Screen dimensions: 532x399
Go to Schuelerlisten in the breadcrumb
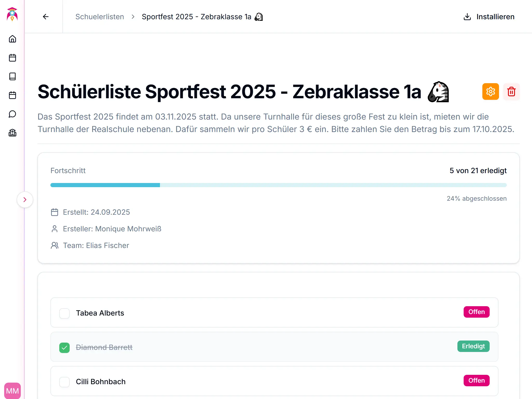[100, 17]
